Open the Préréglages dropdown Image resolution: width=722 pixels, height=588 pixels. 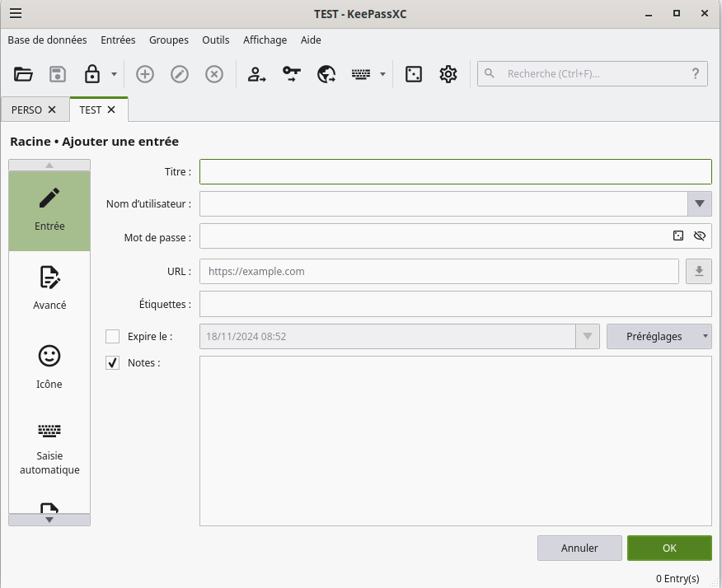pos(659,336)
